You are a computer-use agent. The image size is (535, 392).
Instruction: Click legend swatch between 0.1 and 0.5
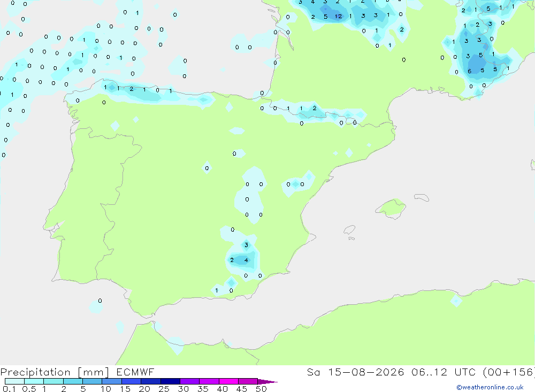(14, 381)
